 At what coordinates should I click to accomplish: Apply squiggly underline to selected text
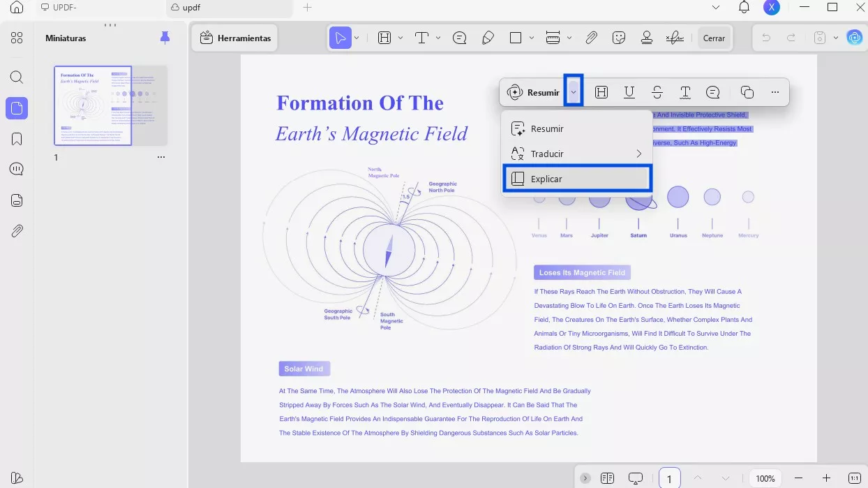685,92
